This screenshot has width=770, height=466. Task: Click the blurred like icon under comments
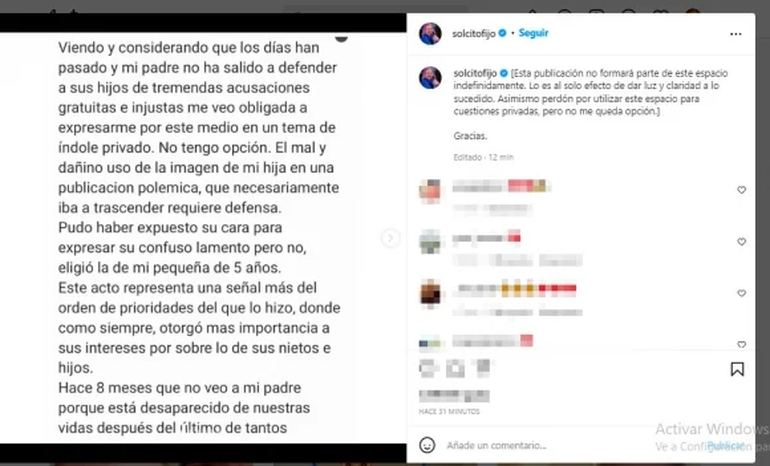coord(427,368)
